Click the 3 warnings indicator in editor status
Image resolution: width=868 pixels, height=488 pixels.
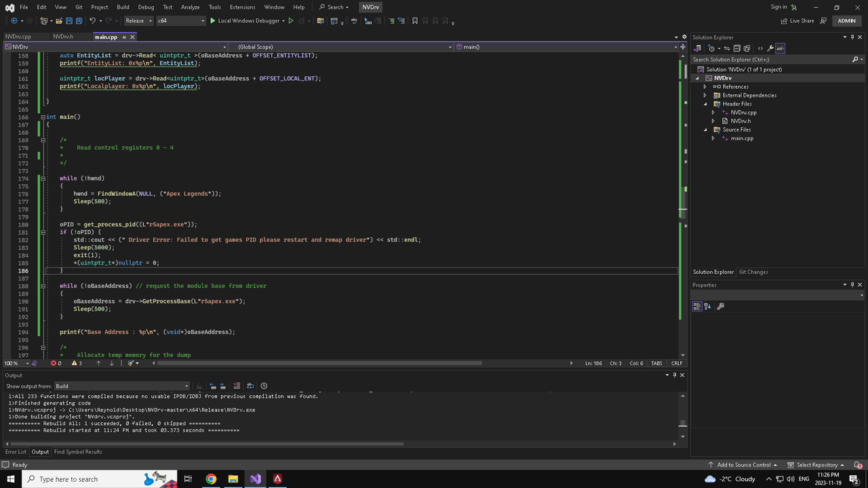coord(77,363)
